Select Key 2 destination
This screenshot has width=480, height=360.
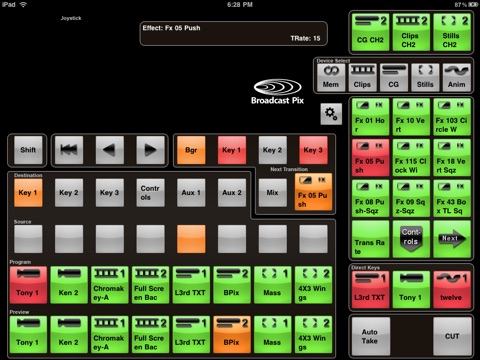point(69,193)
